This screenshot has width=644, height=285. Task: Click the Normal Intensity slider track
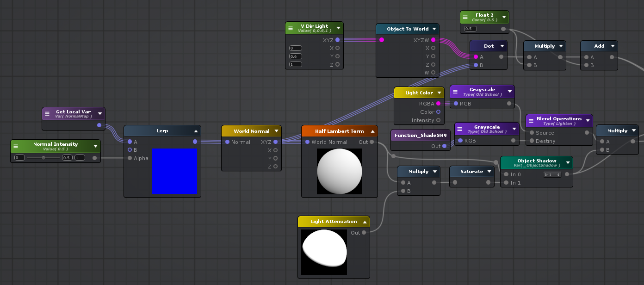[x=43, y=158]
